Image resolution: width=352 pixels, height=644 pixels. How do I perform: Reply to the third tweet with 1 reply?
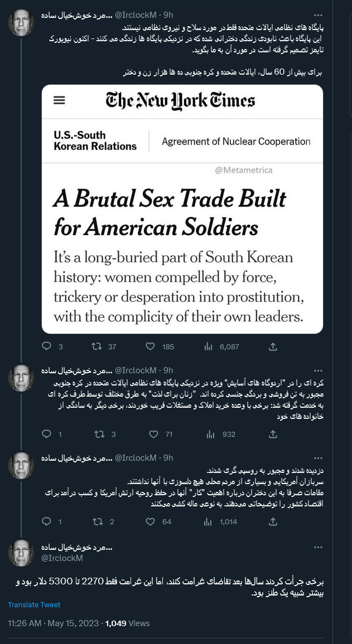click(x=47, y=521)
